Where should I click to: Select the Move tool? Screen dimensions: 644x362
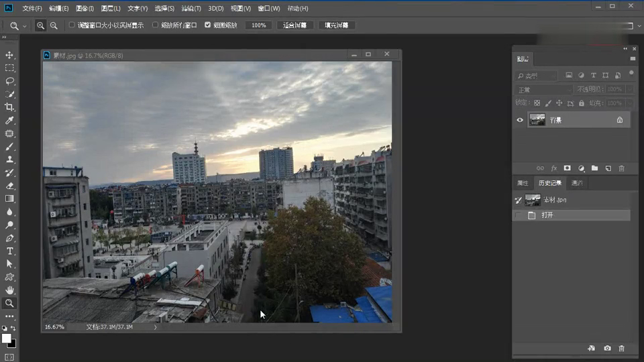[9, 55]
